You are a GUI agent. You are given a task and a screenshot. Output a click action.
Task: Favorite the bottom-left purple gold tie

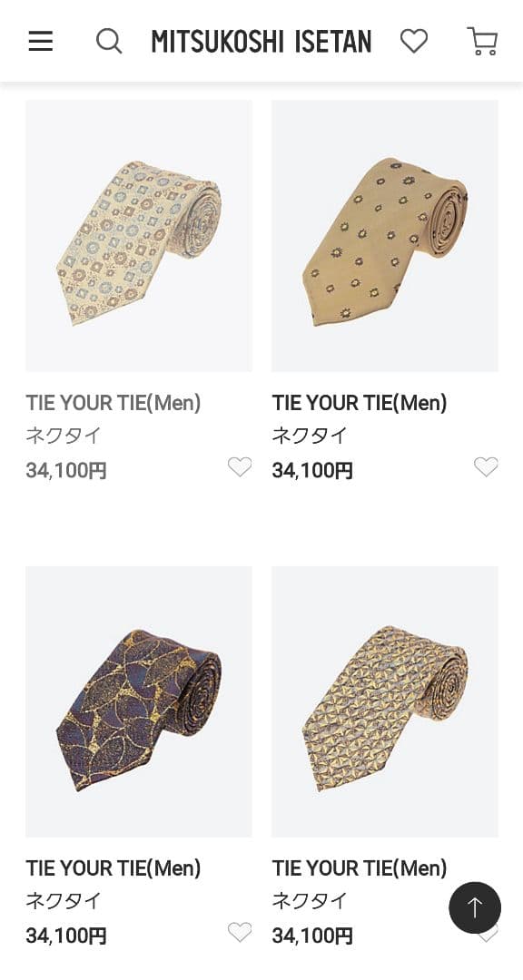click(240, 932)
